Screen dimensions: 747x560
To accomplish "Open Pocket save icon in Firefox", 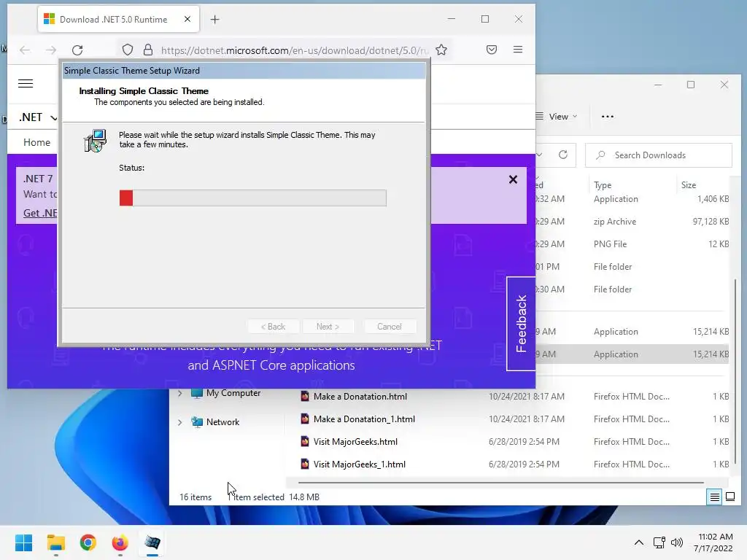I will [492, 50].
